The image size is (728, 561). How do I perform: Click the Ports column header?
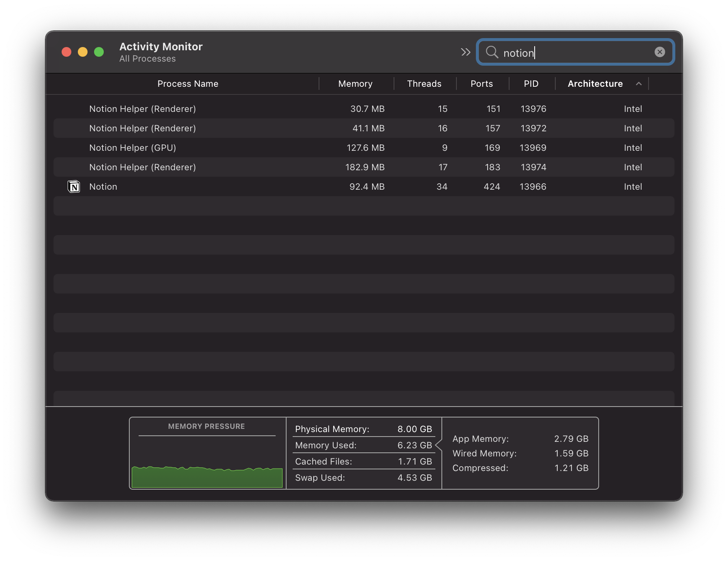pos(482,84)
